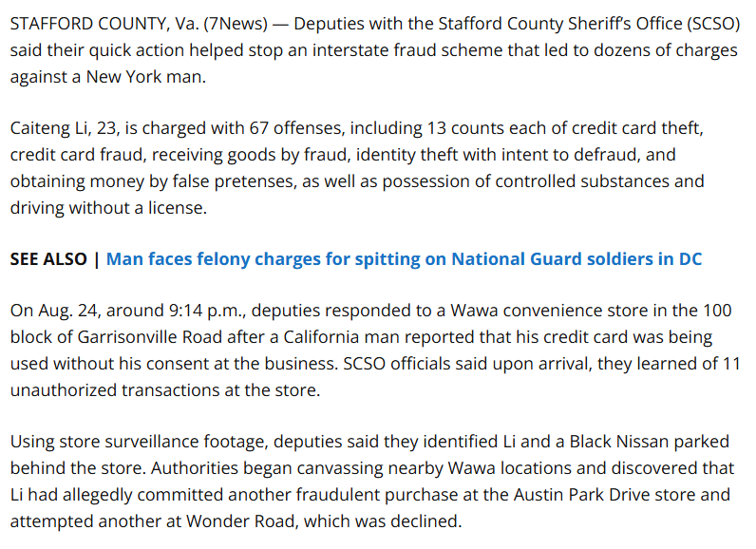Click the "9:14 p.m." time text

206,311
